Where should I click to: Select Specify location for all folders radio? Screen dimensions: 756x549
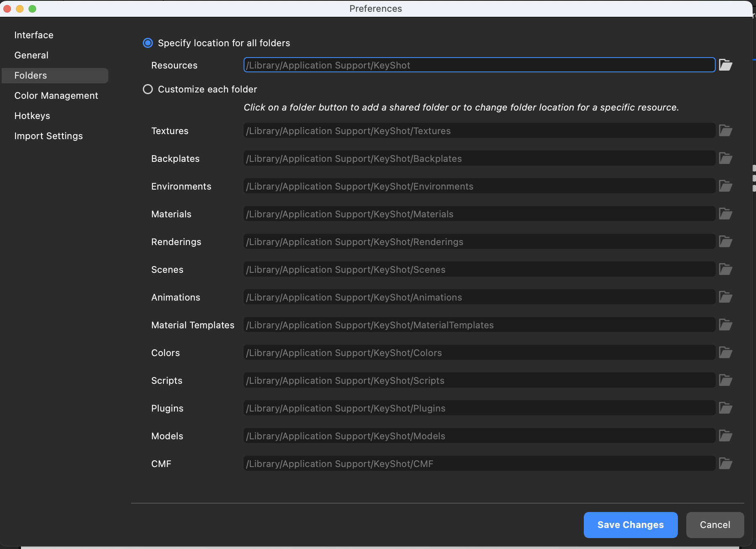(148, 43)
